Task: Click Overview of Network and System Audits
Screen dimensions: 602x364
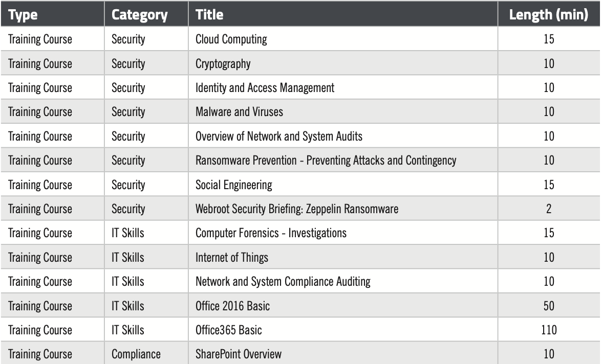Action: pyautogui.click(x=278, y=136)
